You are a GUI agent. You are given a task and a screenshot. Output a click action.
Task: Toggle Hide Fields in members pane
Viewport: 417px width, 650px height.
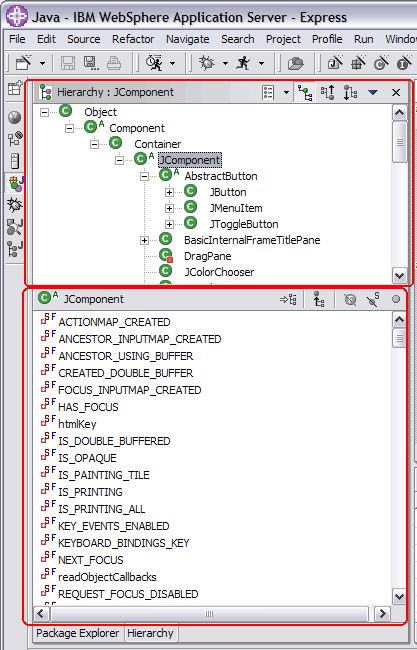point(350,299)
